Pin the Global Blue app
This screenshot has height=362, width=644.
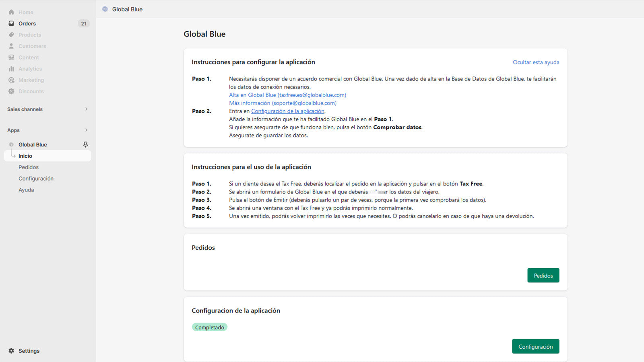[85, 144]
